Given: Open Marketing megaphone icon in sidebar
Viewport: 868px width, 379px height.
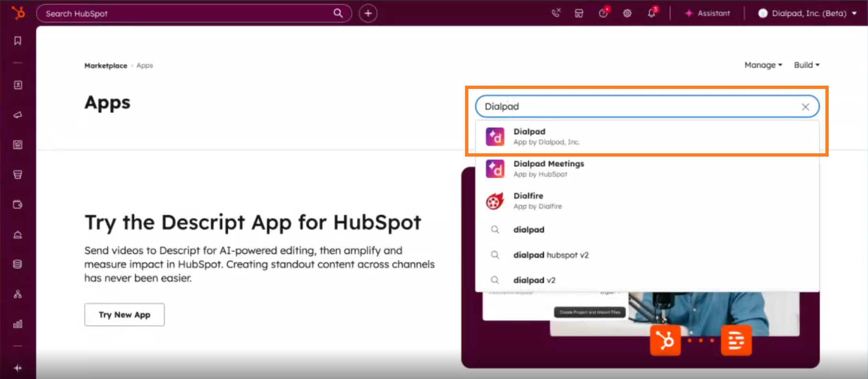Looking at the screenshot, I should [x=18, y=115].
